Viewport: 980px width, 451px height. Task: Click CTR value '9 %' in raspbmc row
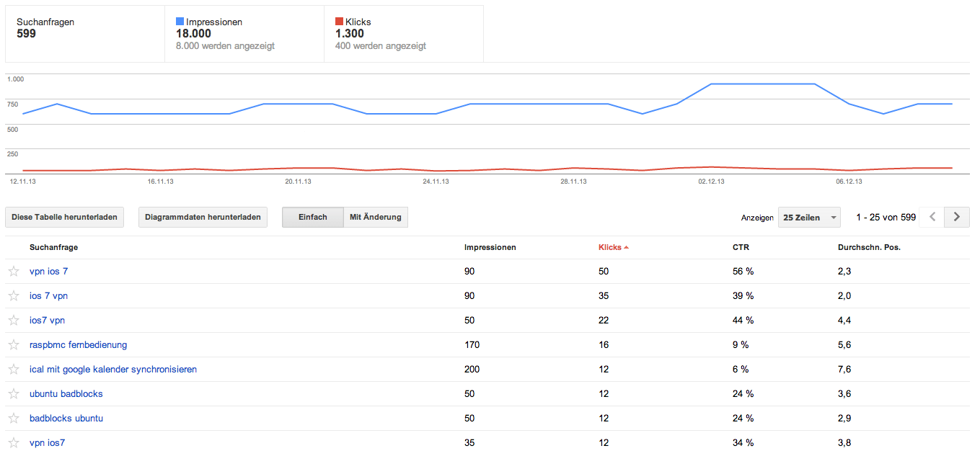[x=741, y=345]
